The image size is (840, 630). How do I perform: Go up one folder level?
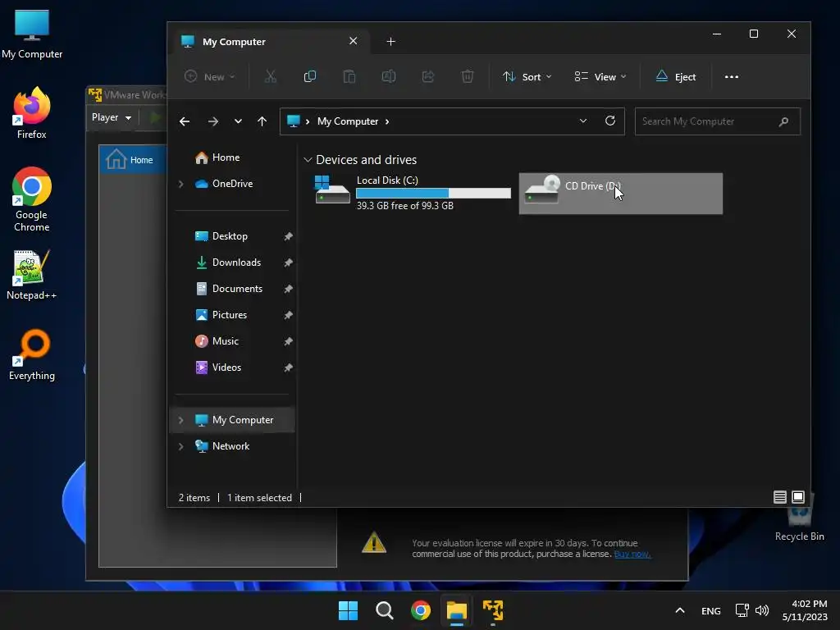click(x=262, y=121)
